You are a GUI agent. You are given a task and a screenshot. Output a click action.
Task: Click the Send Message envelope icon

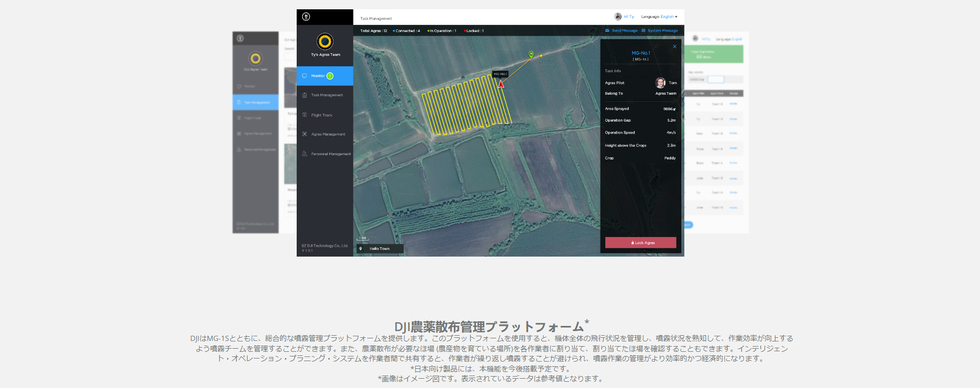point(607,31)
